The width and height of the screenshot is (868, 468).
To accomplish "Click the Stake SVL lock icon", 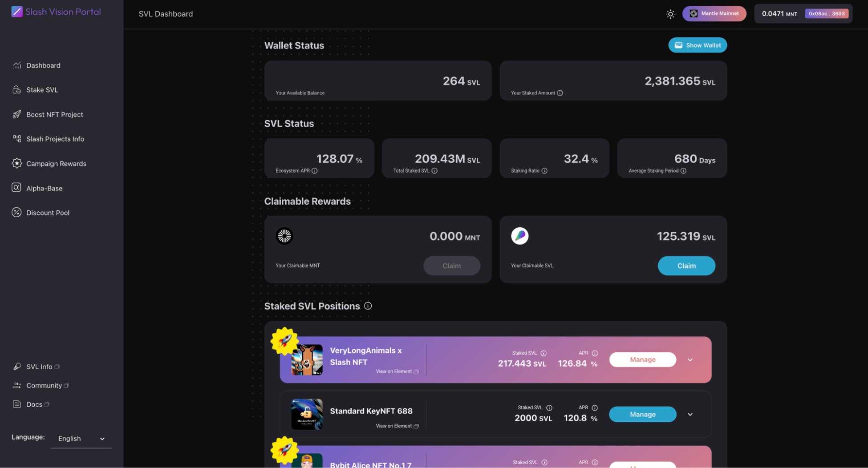I will pos(17,90).
